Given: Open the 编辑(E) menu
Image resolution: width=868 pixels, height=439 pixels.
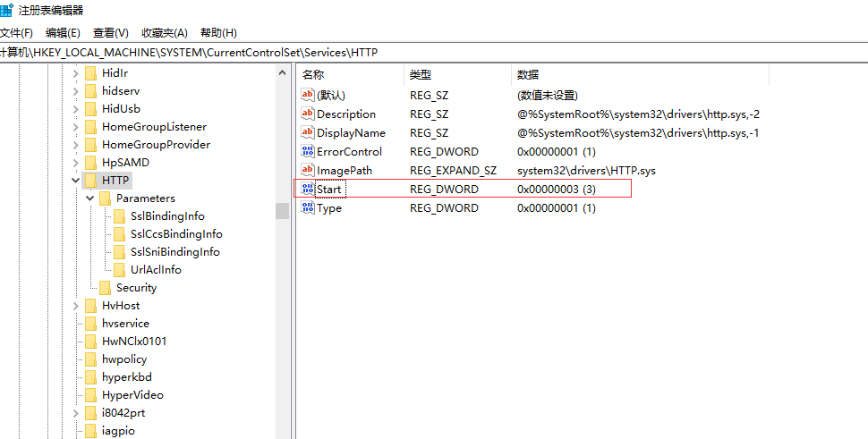Looking at the screenshot, I should coord(63,32).
